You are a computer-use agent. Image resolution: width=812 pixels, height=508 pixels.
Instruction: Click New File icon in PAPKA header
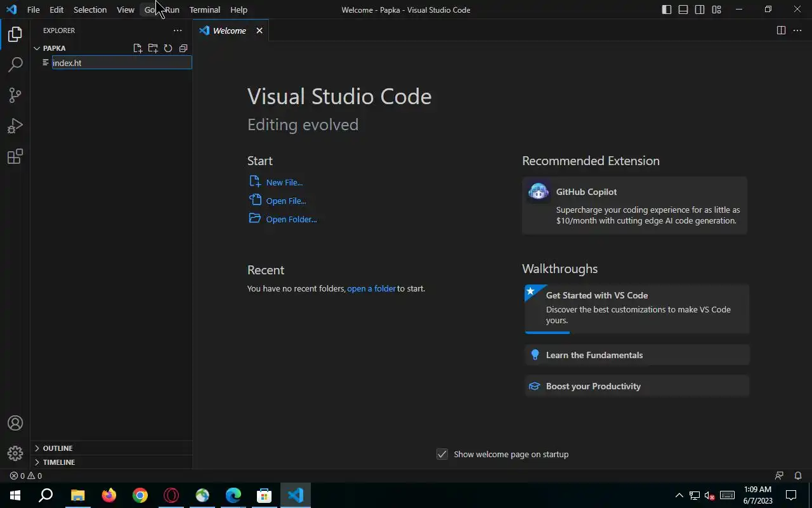pos(138,48)
